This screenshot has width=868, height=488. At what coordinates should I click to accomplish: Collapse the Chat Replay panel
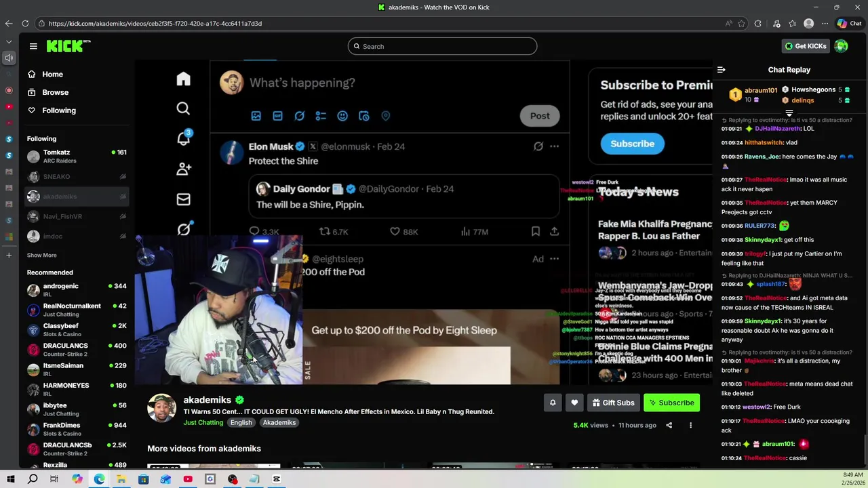pos(722,70)
